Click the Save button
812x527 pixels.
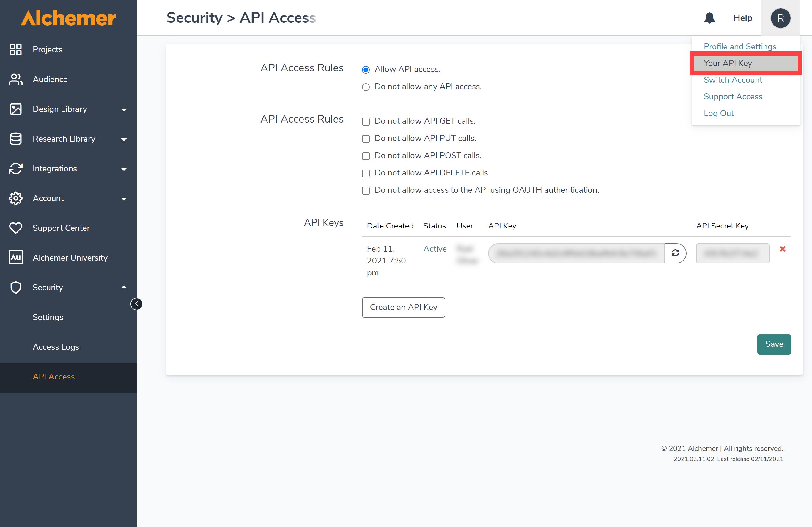(x=774, y=344)
